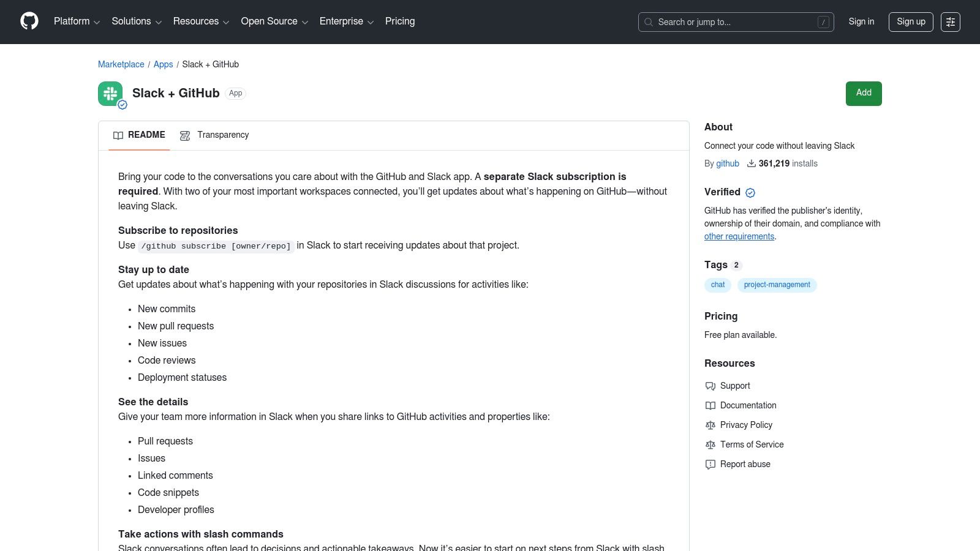Open the Support resource link
Viewport: 980px width, 551px height.
735,386
